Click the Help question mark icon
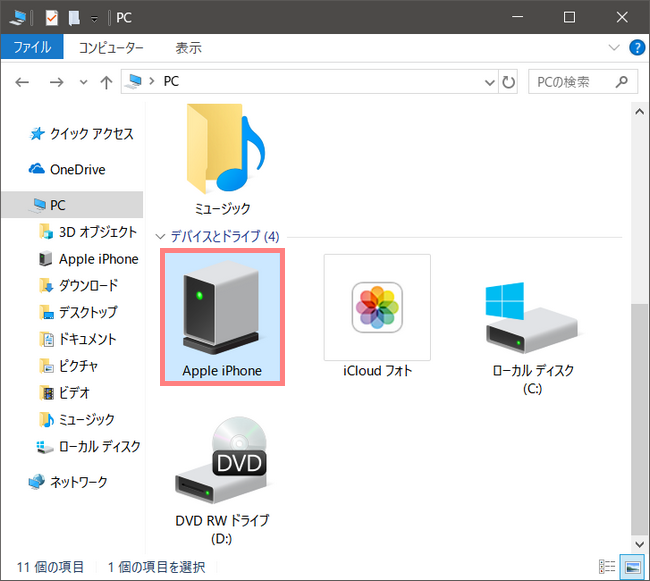 pos(637,47)
